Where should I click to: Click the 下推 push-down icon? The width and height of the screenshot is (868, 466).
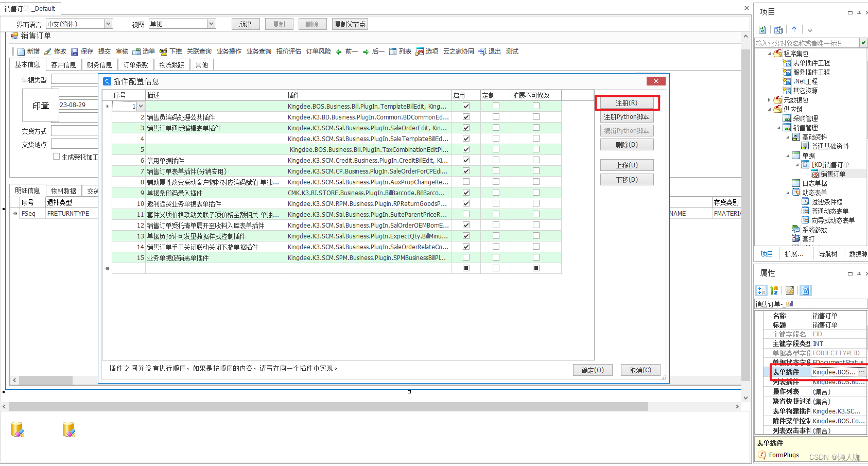pyautogui.click(x=163, y=51)
